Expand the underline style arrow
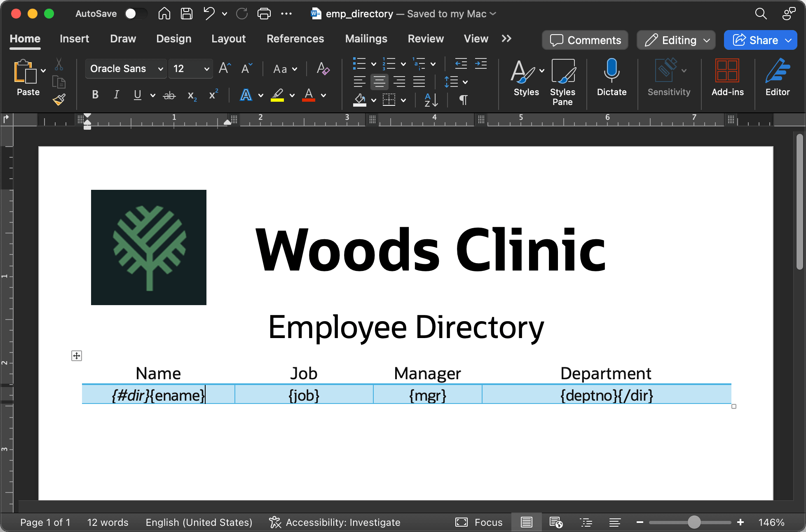 153,96
